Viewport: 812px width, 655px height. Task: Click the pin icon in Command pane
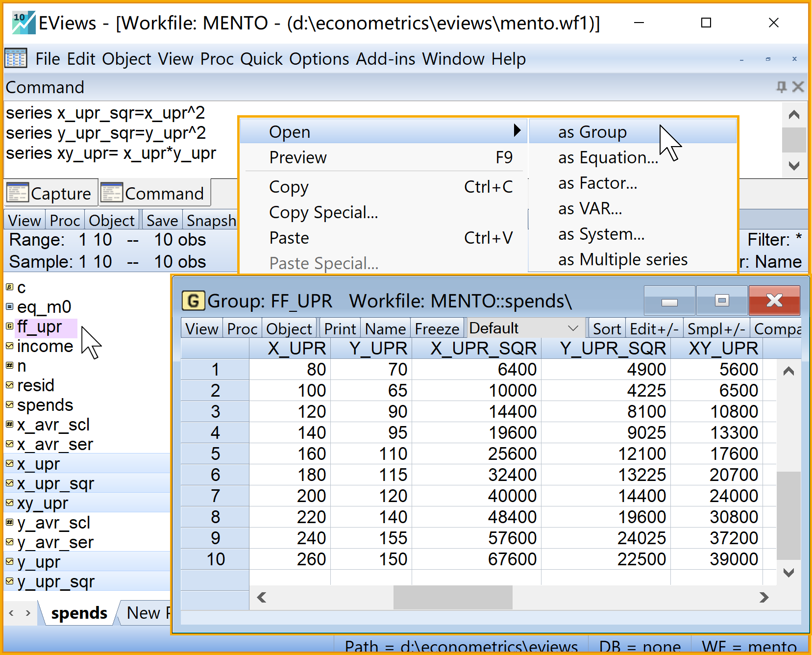point(781,87)
